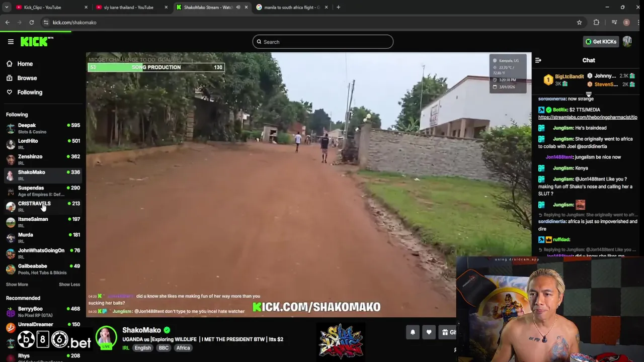Open the browser extensions puzzle icon
The image size is (644, 362).
click(x=596, y=22)
